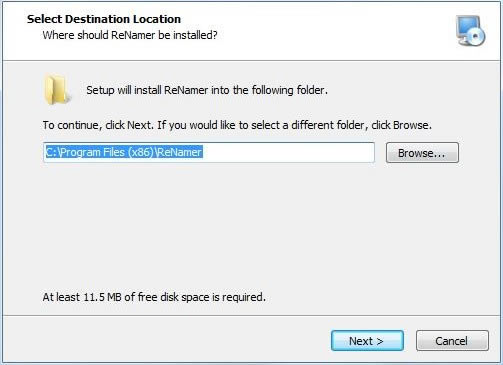
Task: Click the highlighted ReNamer text in path
Action: 180,152
